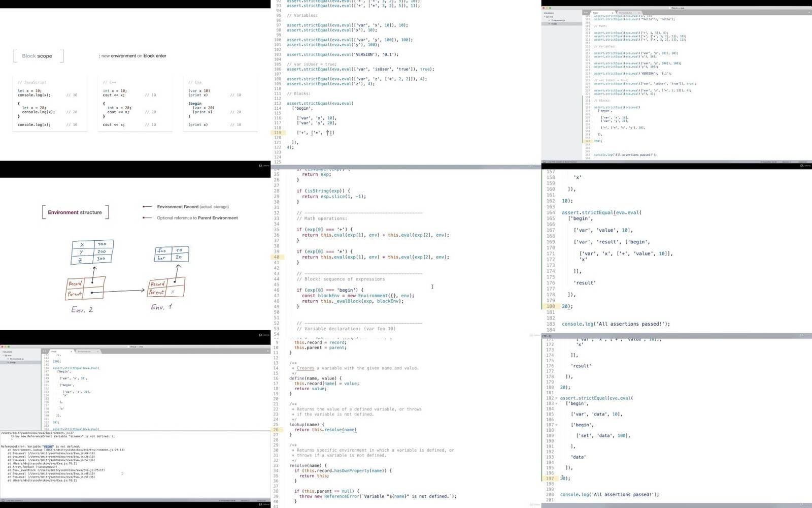Open the tab list dropdown in the Sublime window ending at line 148
Screen dimensions: 812x508
[x=808, y=12]
